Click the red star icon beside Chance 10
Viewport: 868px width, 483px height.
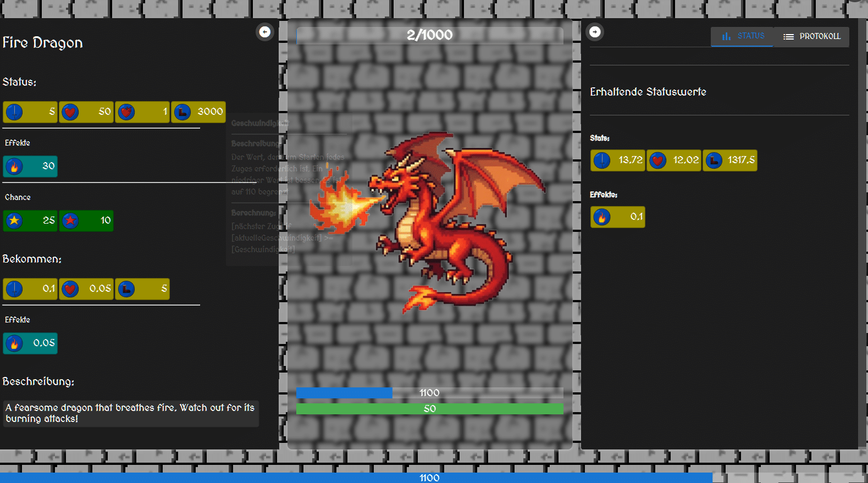(x=70, y=221)
